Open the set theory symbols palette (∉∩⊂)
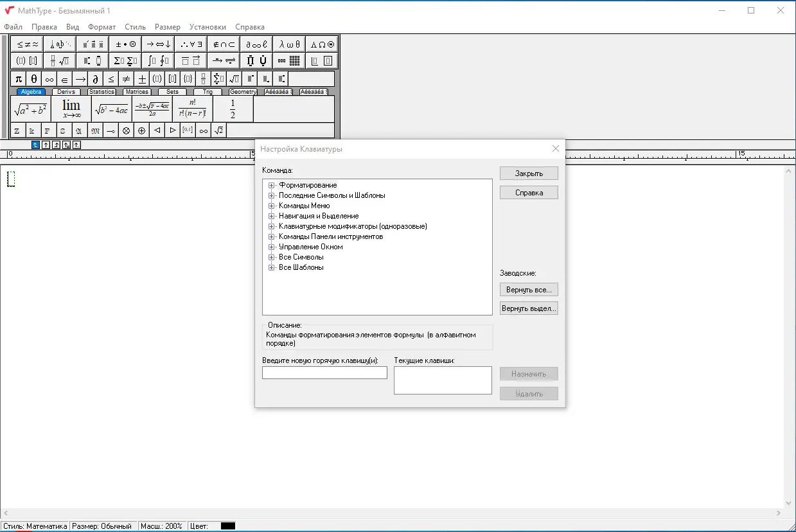The width and height of the screenshot is (796, 532). coord(224,44)
